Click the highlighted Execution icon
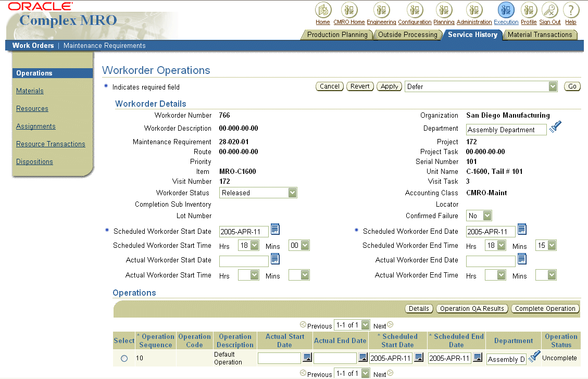The width and height of the screenshot is (588, 379). click(x=506, y=10)
